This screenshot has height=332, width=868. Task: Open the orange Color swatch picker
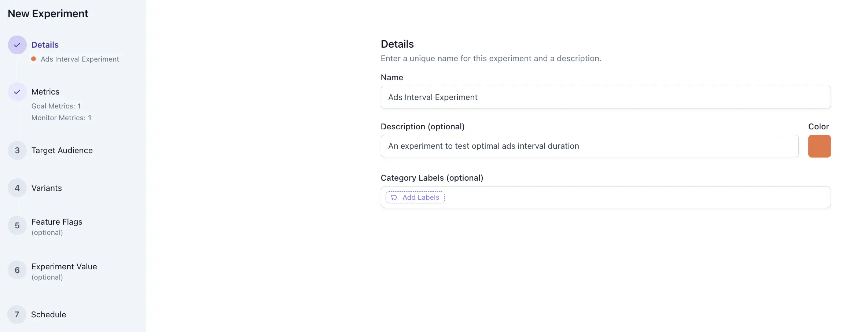[x=819, y=146]
